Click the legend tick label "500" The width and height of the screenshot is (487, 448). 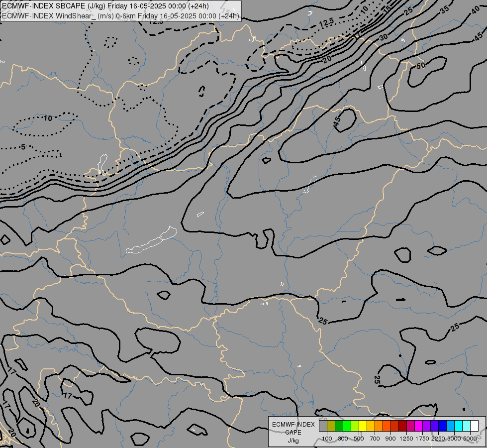point(359,439)
